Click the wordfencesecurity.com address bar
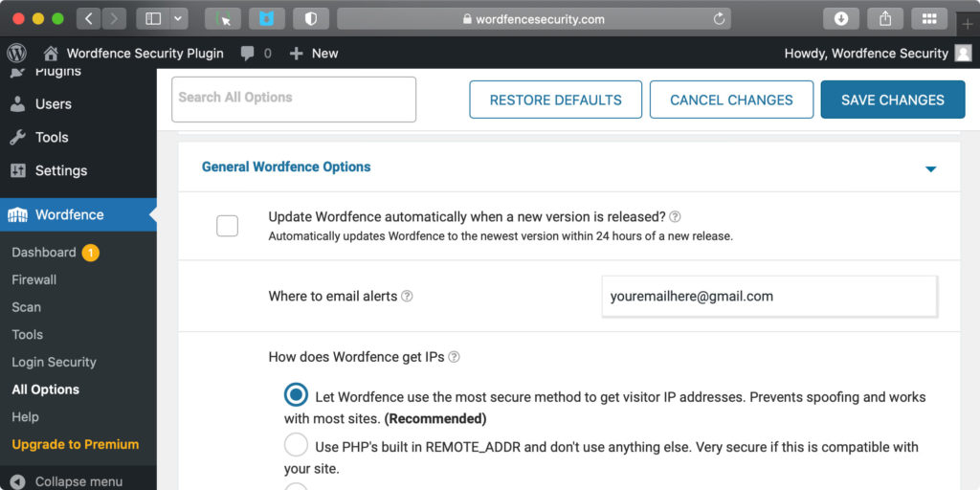980x490 pixels. point(534,19)
